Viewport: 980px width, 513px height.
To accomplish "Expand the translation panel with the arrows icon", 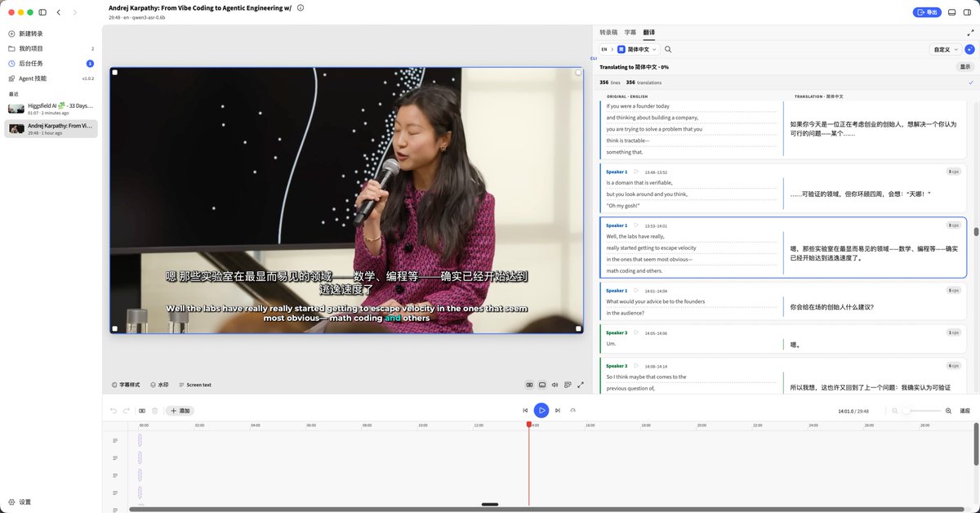I will (x=969, y=33).
